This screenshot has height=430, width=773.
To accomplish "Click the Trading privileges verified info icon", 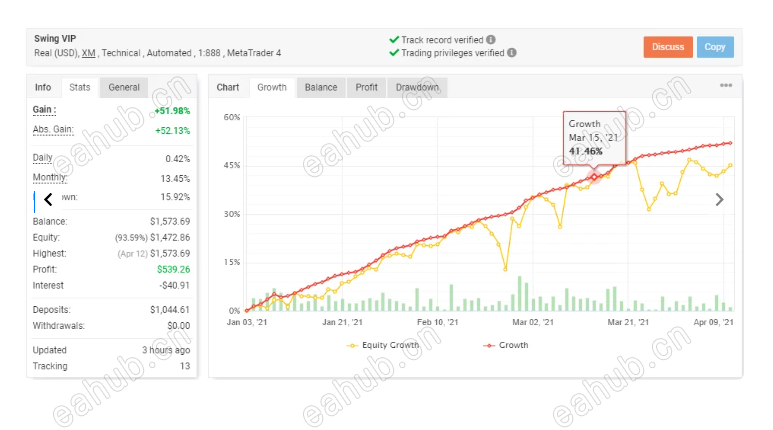I will click(x=512, y=52).
